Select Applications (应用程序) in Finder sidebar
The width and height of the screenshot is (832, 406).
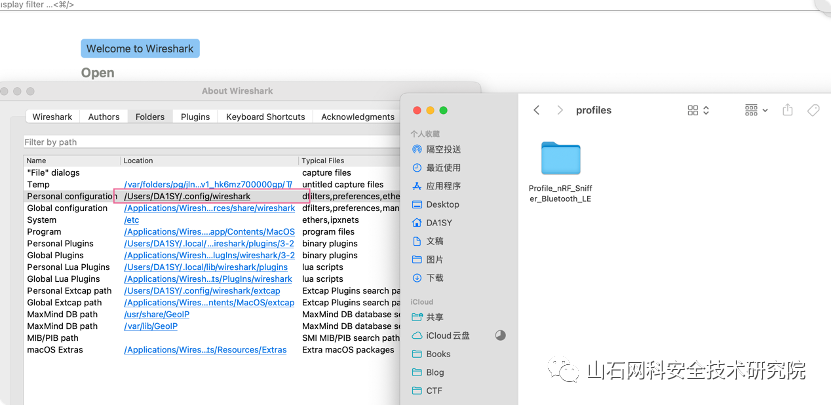[x=437, y=186]
